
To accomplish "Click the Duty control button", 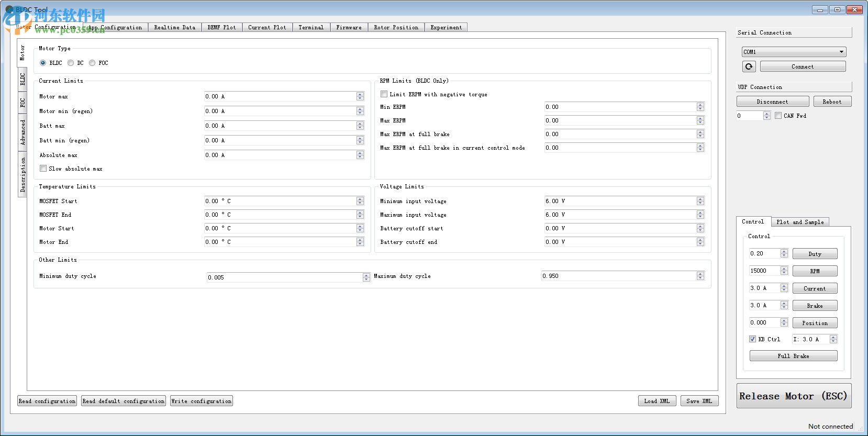I will pos(815,254).
